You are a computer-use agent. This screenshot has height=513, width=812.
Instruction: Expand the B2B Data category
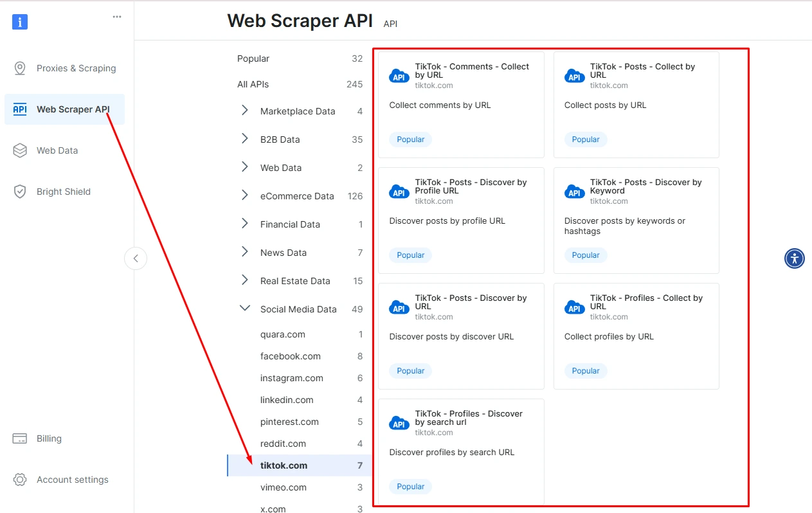pos(245,139)
